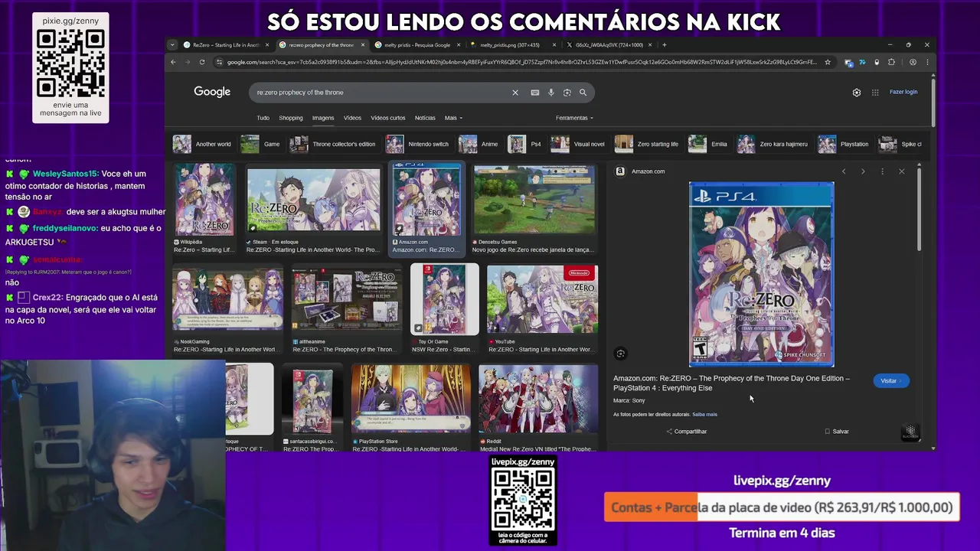Filter images by Zero starting life chip
This screenshot has width=980, height=551.
(x=648, y=144)
